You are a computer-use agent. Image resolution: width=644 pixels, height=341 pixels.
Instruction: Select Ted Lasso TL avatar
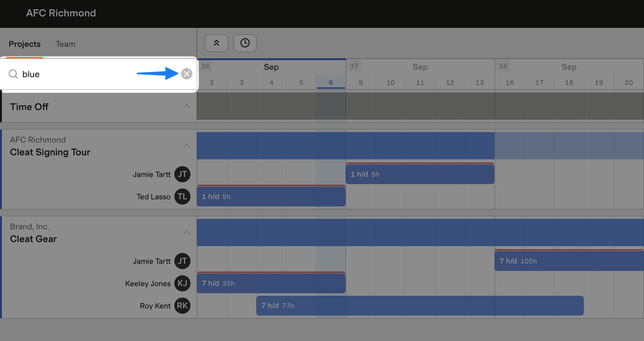click(182, 197)
